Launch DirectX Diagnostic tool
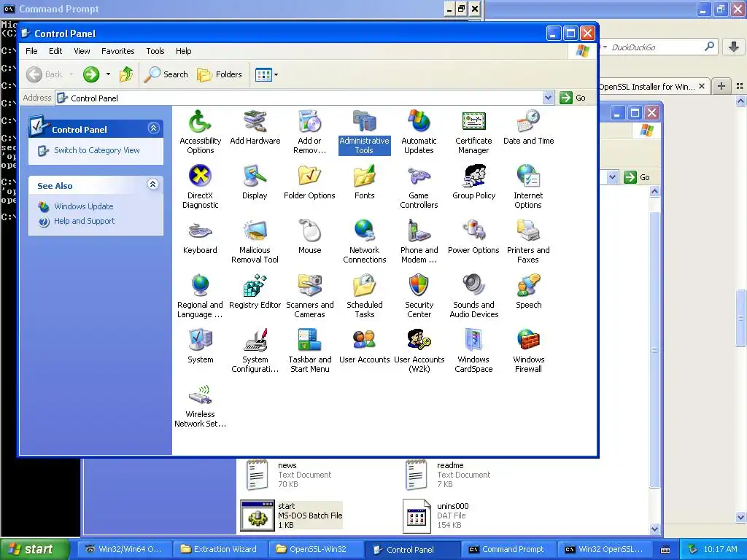The height and width of the screenshot is (560, 747). tap(200, 187)
